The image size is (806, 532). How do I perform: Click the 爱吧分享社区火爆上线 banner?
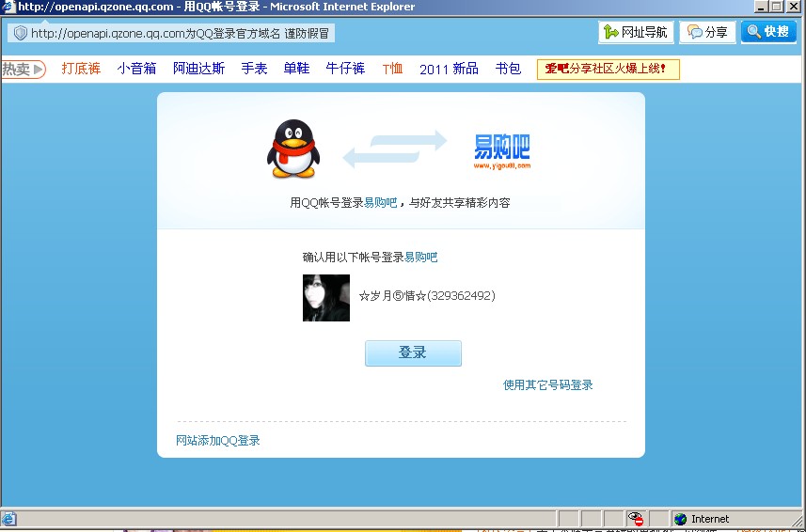click(608, 70)
